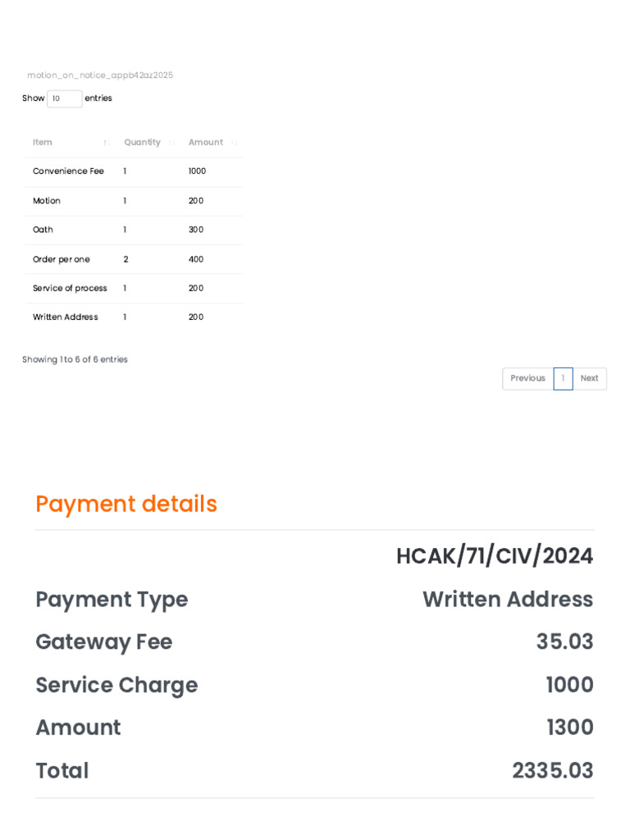Click the Amount column header label
630x840 pixels.
(205, 142)
